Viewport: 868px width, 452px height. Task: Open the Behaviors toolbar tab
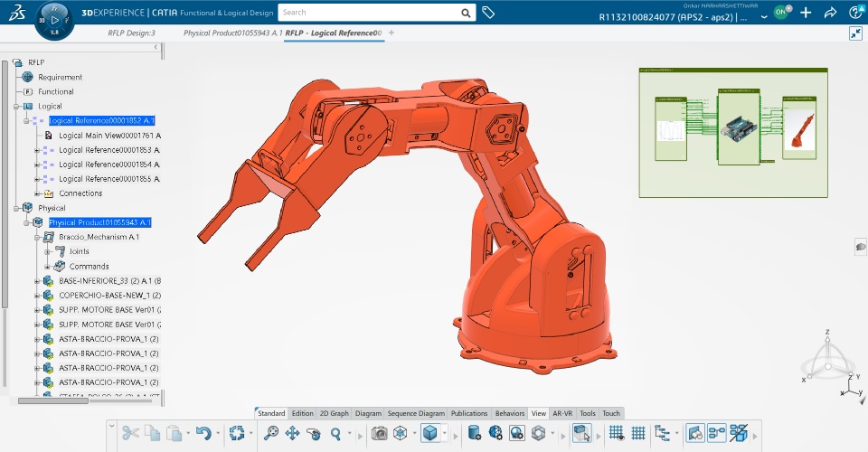[x=510, y=413]
